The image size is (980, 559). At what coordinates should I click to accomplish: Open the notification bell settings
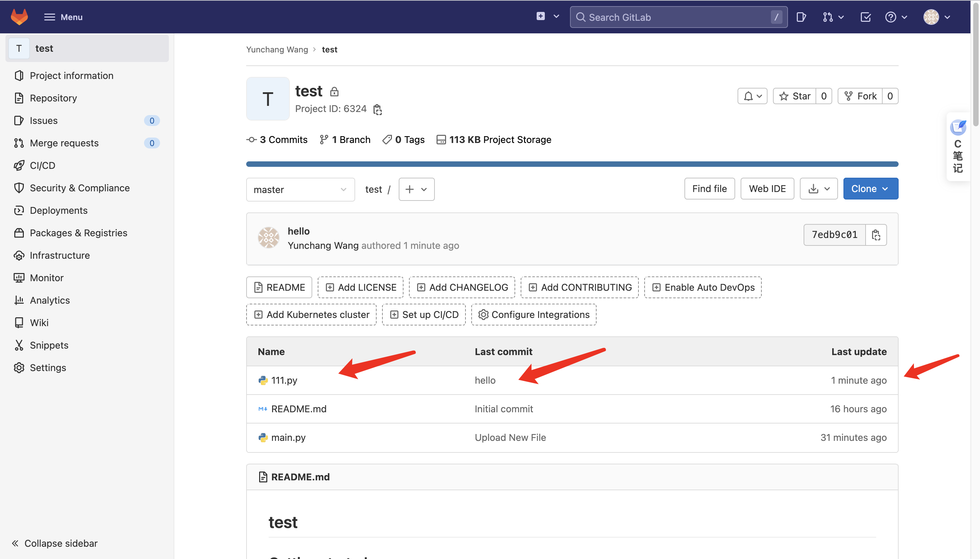(x=752, y=96)
